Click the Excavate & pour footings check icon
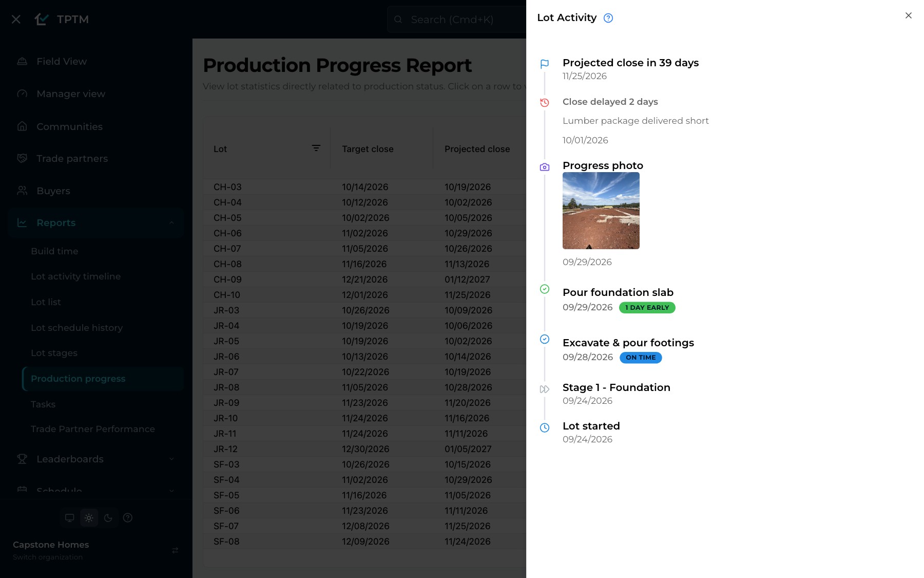Screen dimensions: 924x578 coord(545,339)
